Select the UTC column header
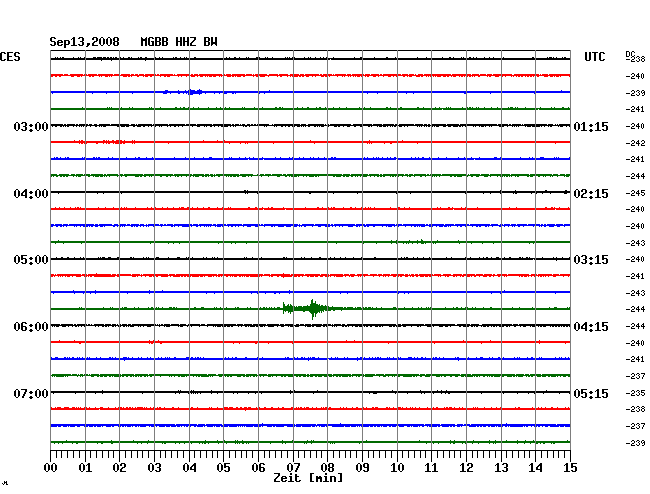650x494 pixels. pyautogui.click(x=594, y=57)
